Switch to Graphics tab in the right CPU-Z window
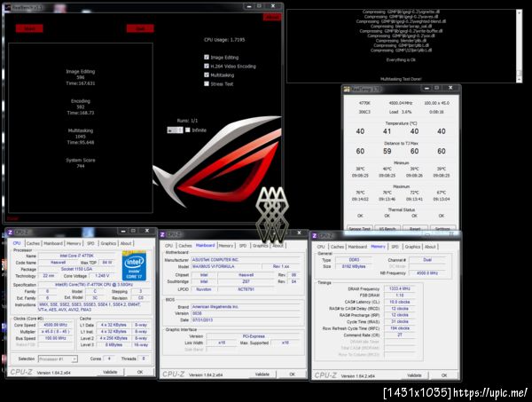The image size is (532, 402). 412,247
